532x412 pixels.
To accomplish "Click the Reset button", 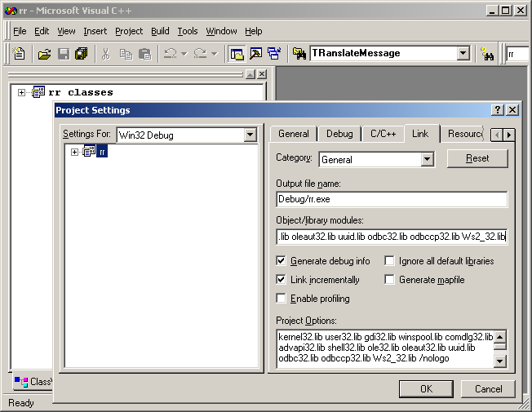I will point(477,158).
